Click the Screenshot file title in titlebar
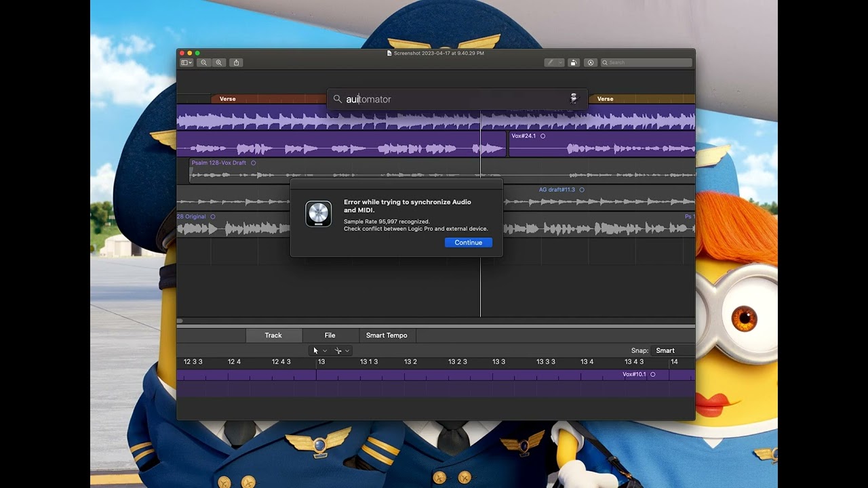 click(x=439, y=53)
